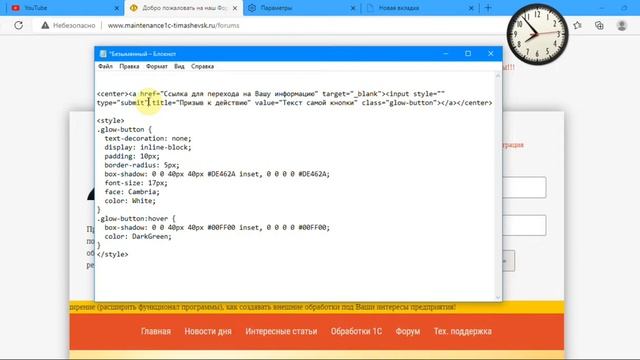Click class="glow-button" attribute text
This screenshot has height=360, width=640.
(x=399, y=103)
